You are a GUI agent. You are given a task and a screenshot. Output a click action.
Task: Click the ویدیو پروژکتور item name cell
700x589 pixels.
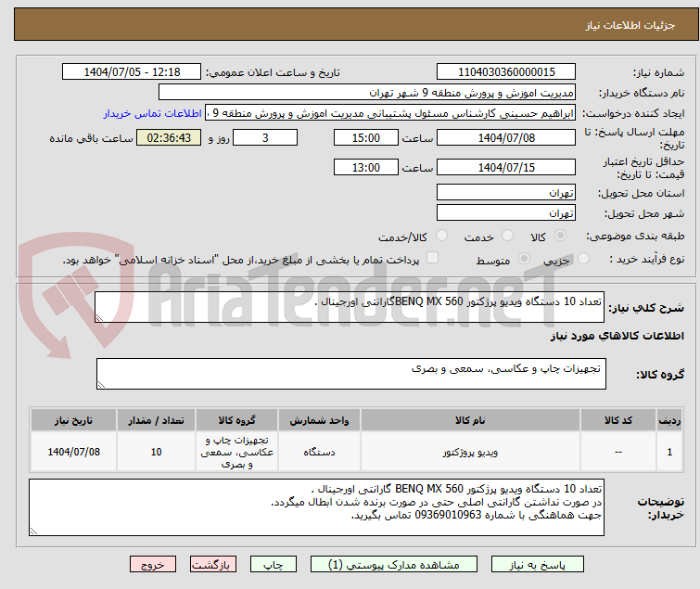coord(470,452)
